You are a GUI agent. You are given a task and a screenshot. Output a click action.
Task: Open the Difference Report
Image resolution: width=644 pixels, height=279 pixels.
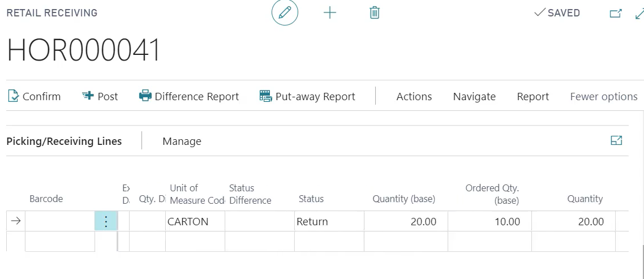189,97
